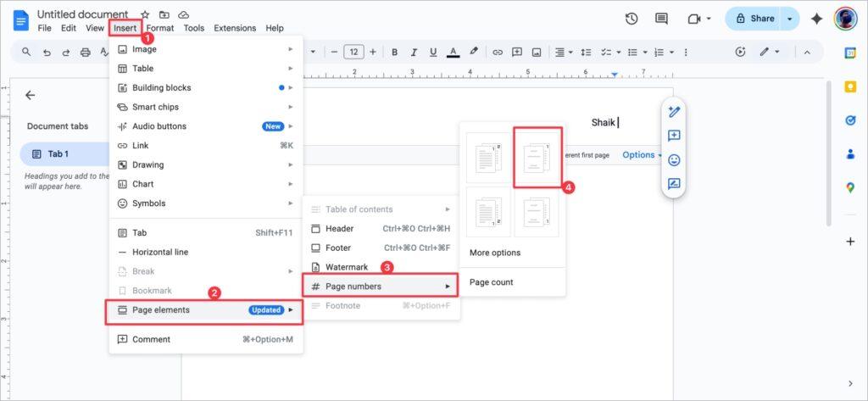868x401 pixels.
Task: Check the cloud document status icon
Action: pos(184,15)
